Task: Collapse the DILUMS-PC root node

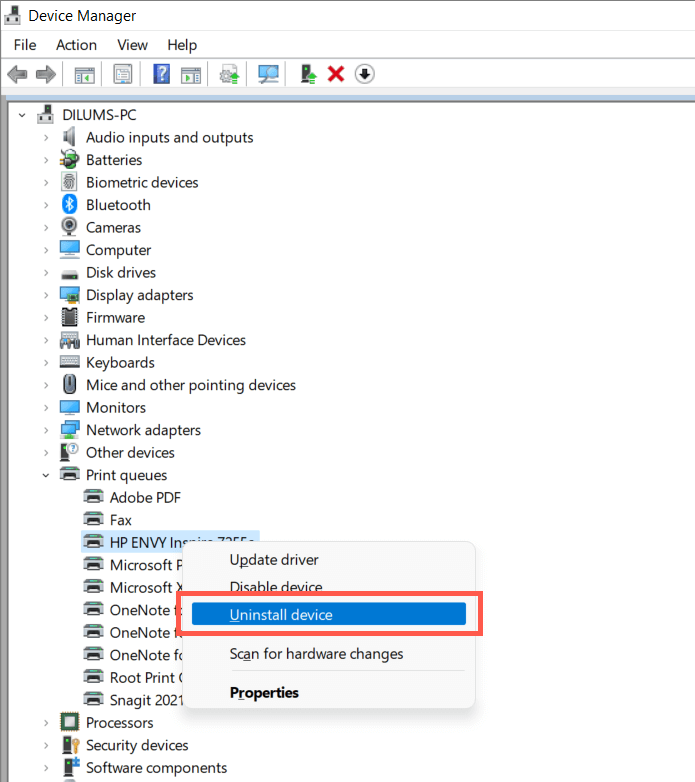Action: (x=21, y=115)
